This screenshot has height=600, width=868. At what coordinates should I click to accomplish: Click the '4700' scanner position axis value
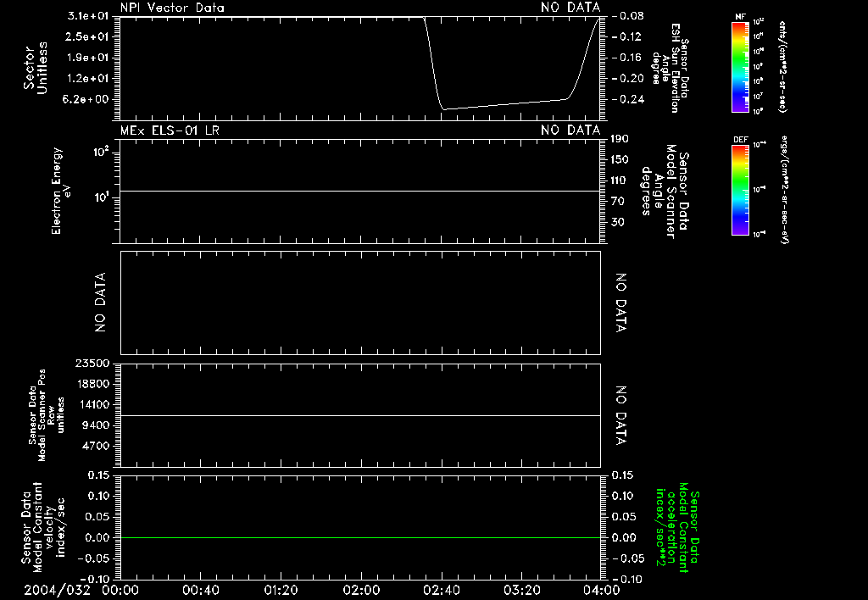95,446
